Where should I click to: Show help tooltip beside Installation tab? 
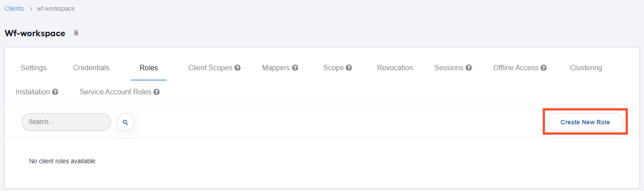point(55,92)
